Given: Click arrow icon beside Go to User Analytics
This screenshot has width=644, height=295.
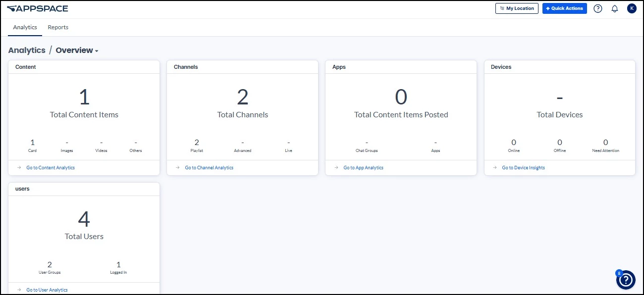Looking at the screenshot, I should [x=19, y=290].
